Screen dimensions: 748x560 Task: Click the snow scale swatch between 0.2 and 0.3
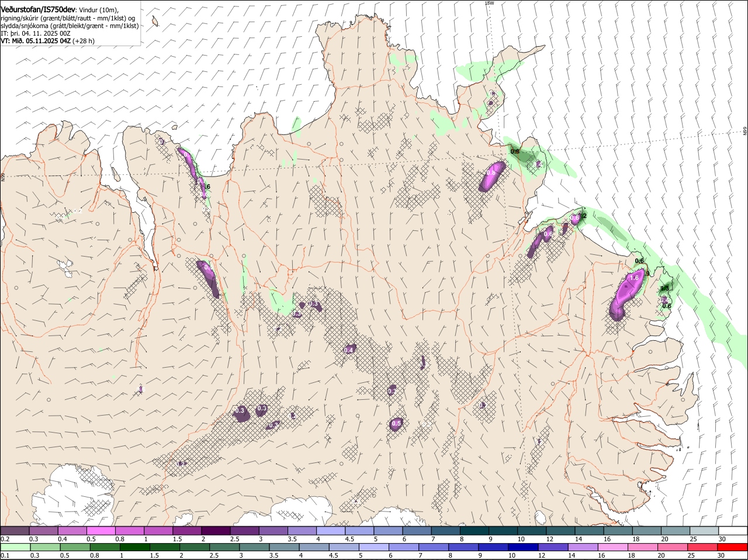pos(15,531)
